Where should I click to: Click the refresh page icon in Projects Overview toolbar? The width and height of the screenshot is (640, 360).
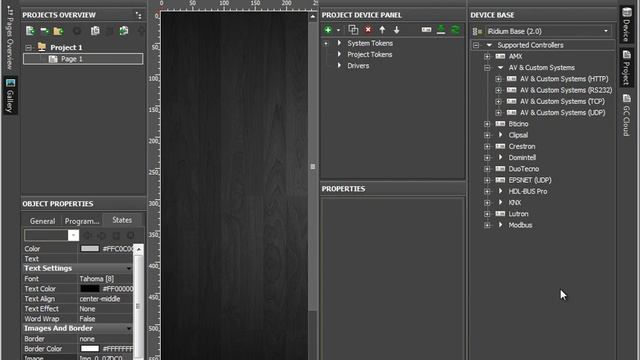pyautogui.click(x=124, y=31)
